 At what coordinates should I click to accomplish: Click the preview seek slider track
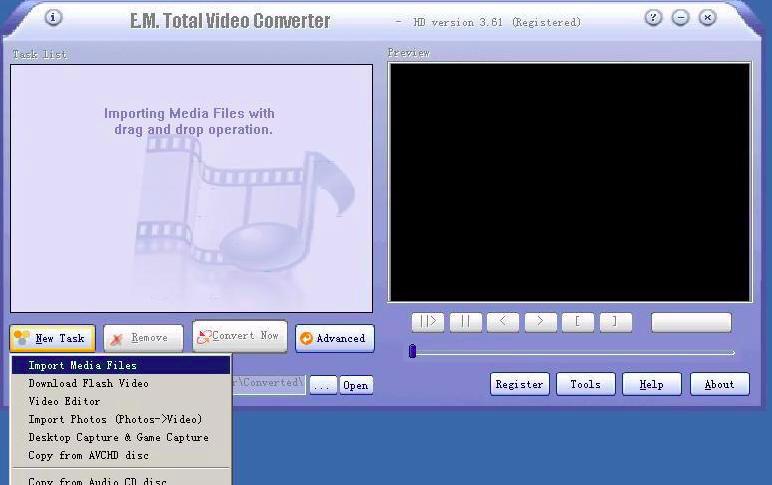575,353
